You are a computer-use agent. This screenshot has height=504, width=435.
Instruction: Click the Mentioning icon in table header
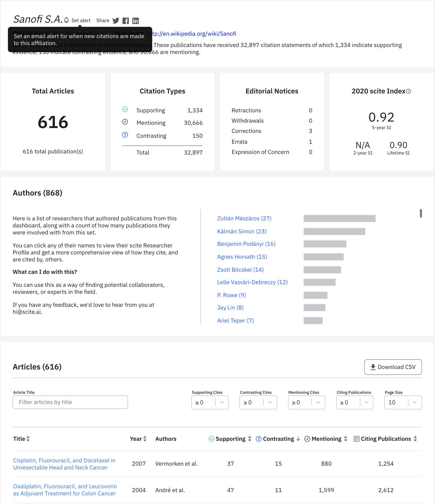(307, 439)
